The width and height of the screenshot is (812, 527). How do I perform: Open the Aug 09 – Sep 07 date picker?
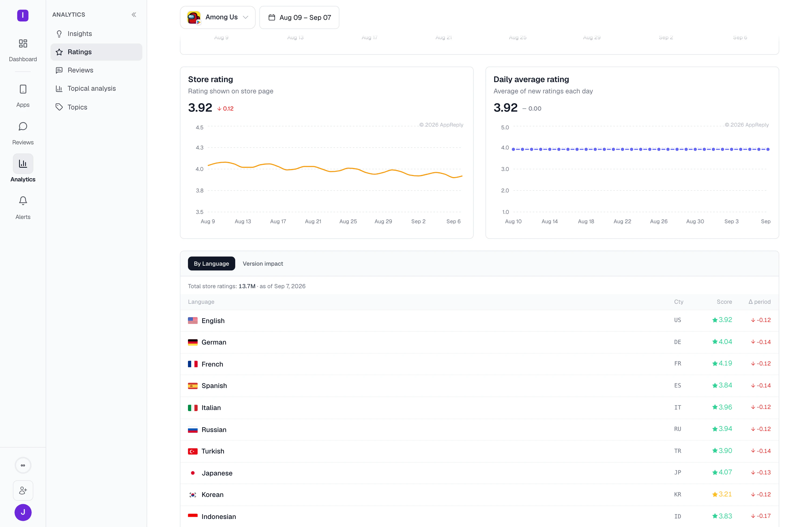coord(299,17)
